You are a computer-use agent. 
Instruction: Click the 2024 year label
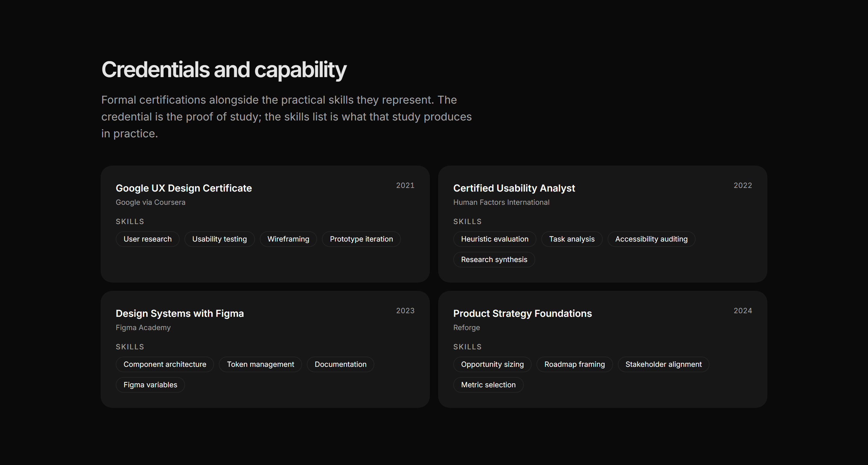tap(743, 311)
